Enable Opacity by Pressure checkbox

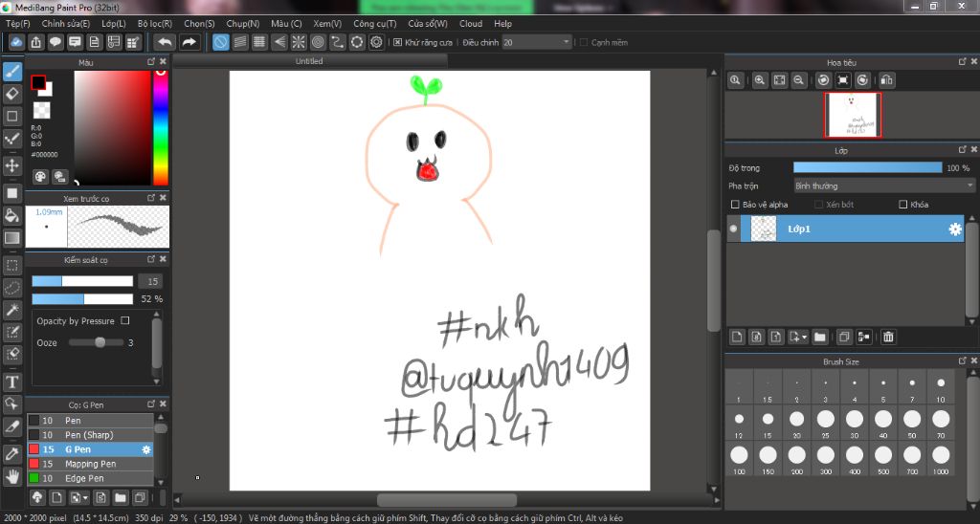(x=125, y=320)
